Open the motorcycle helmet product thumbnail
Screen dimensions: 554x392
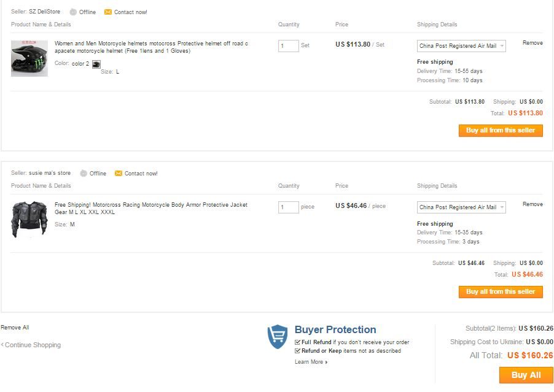pos(29,58)
